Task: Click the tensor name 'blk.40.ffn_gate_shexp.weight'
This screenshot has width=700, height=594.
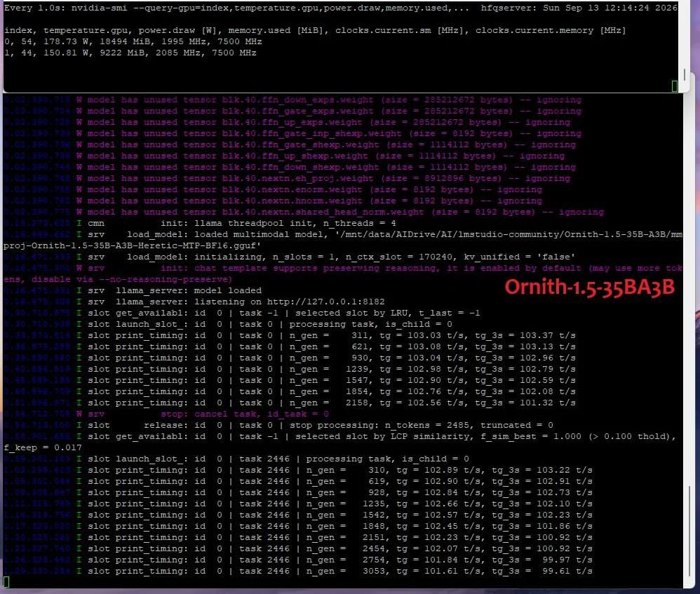Action: click(x=300, y=144)
